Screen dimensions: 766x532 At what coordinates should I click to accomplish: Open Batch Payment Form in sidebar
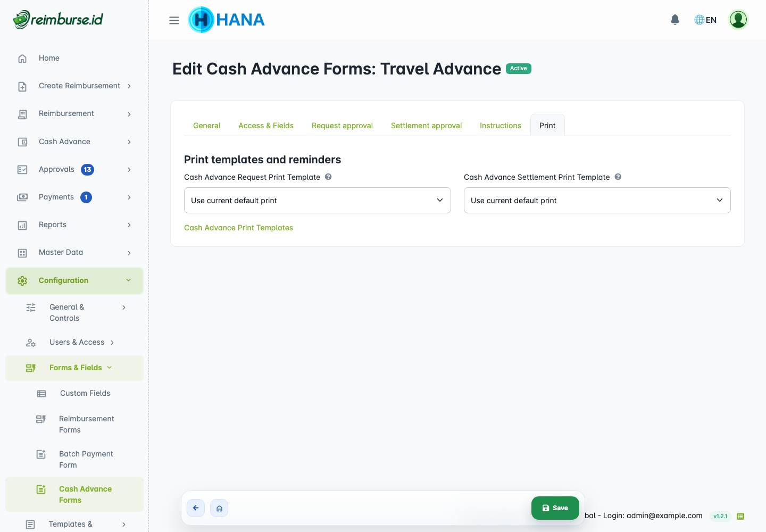[x=74, y=460]
